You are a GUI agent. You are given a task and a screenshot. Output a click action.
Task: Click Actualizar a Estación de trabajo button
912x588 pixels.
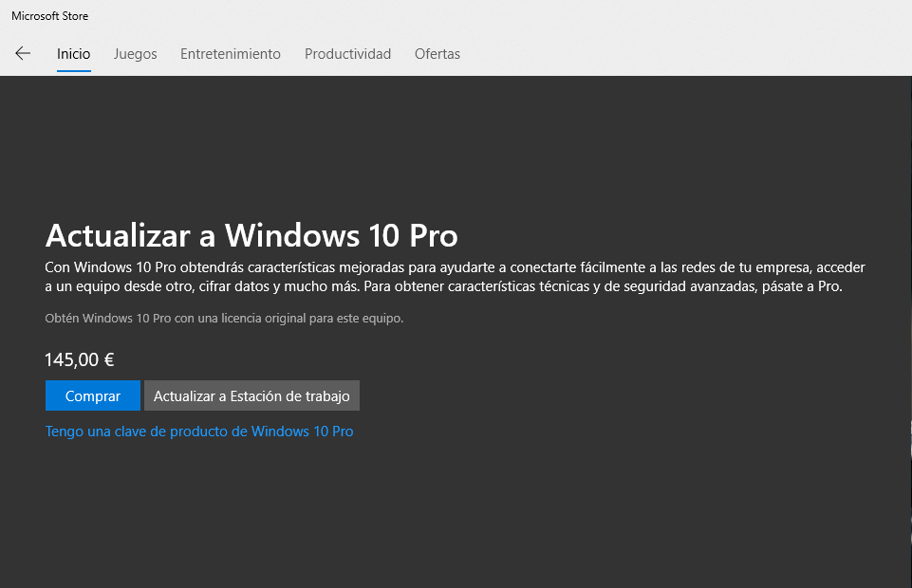click(251, 395)
